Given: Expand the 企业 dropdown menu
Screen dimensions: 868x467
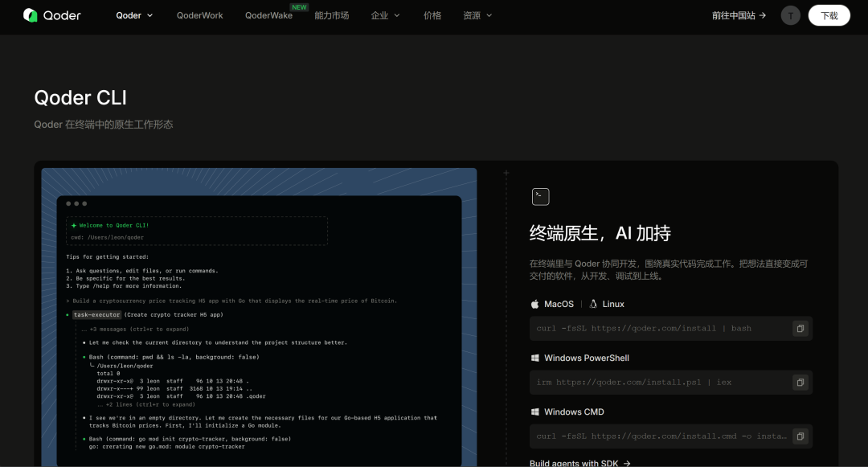Looking at the screenshot, I should click(385, 15).
